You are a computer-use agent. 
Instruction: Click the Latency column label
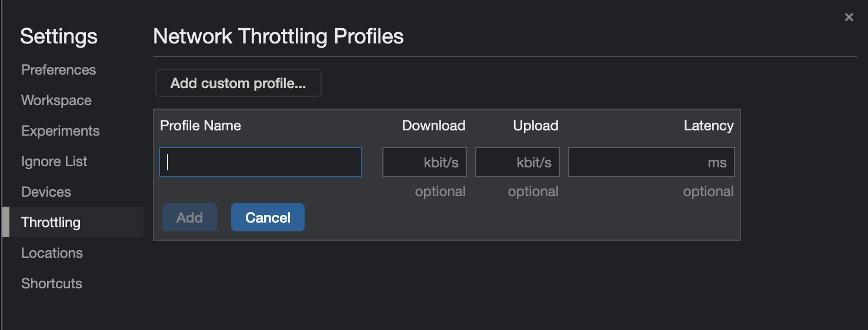[x=709, y=126]
